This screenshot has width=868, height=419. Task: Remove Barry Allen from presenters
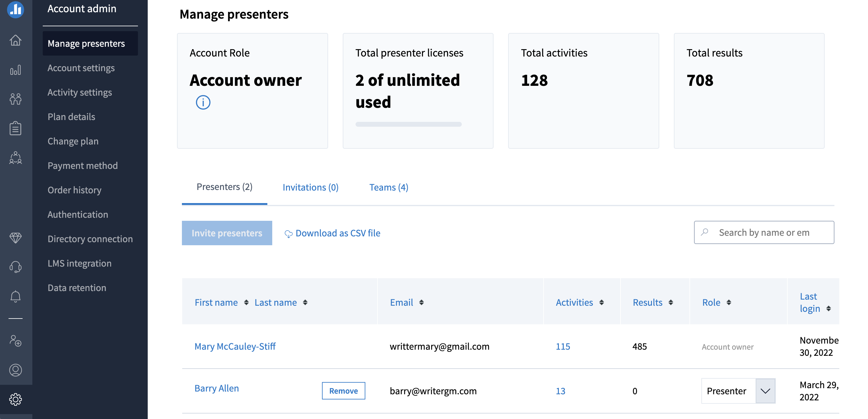(x=343, y=391)
